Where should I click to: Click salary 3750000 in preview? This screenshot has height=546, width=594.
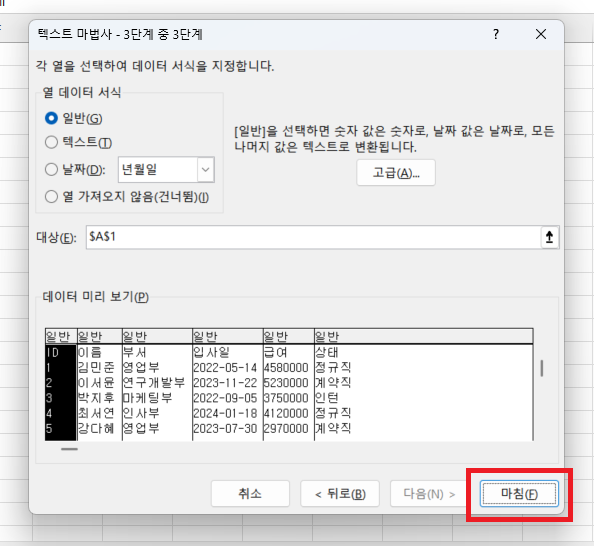point(286,398)
